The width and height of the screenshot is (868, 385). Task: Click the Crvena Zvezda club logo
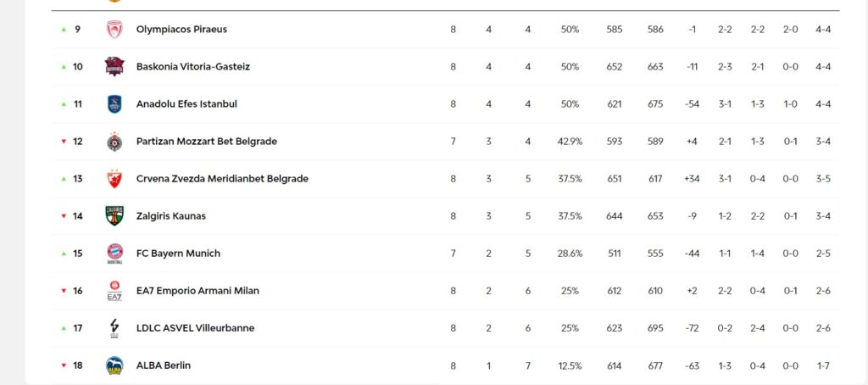point(114,179)
